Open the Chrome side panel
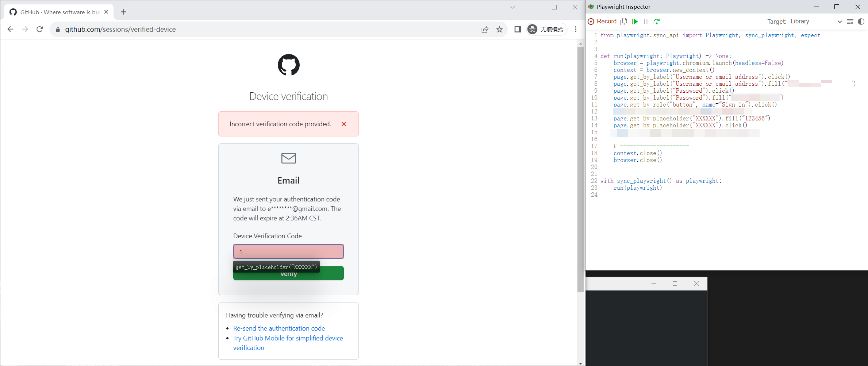The height and width of the screenshot is (366, 868). 518,29
